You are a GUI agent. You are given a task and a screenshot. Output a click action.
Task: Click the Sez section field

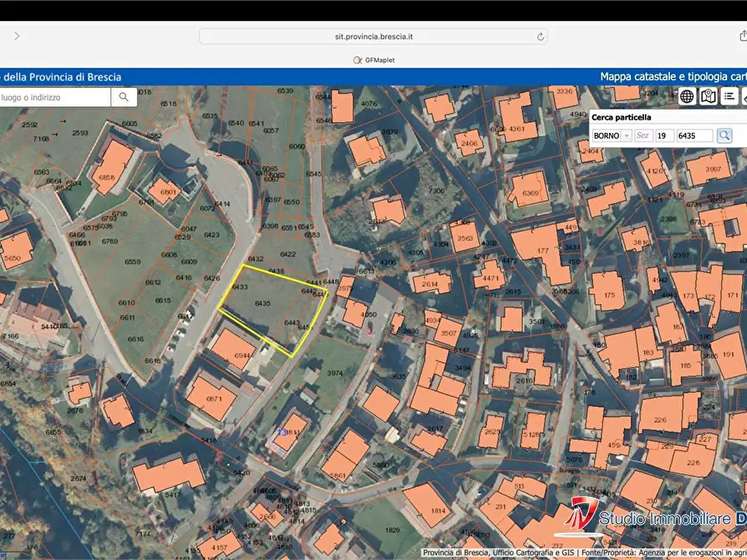(x=643, y=135)
